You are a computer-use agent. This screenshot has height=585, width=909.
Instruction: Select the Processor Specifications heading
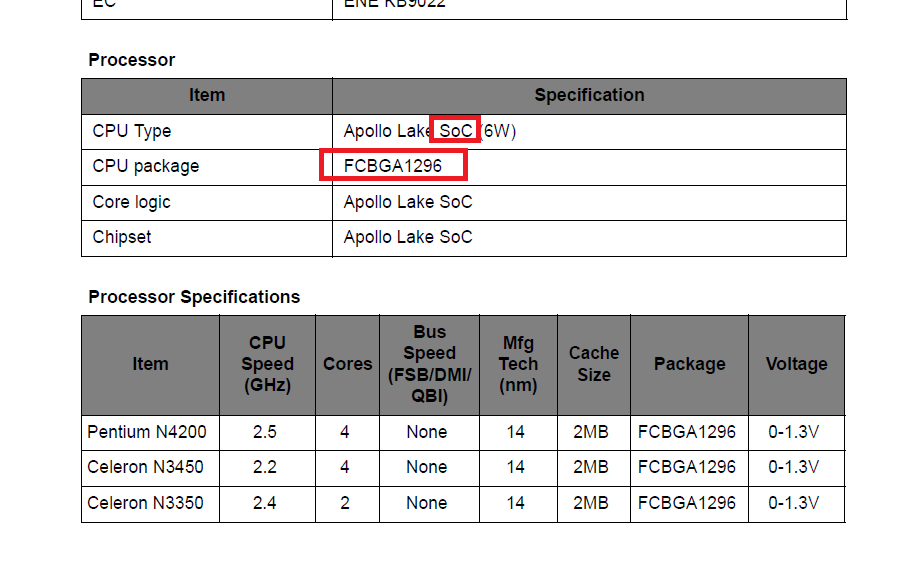click(194, 297)
